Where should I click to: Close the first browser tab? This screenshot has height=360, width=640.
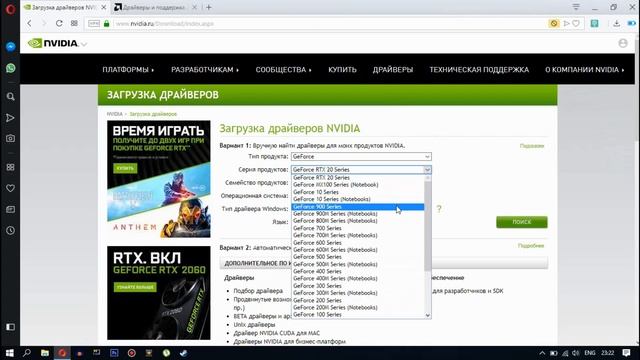click(104, 7)
